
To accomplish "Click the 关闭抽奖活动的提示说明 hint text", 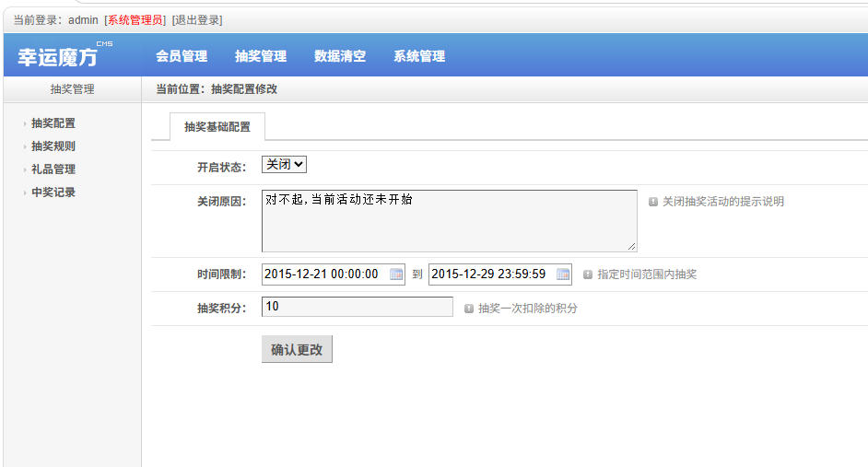I will (x=723, y=202).
